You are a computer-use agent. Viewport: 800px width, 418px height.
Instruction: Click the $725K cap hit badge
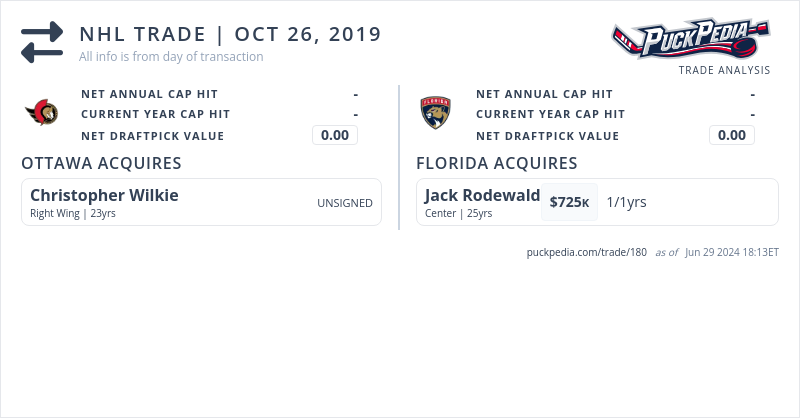pos(569,202)
